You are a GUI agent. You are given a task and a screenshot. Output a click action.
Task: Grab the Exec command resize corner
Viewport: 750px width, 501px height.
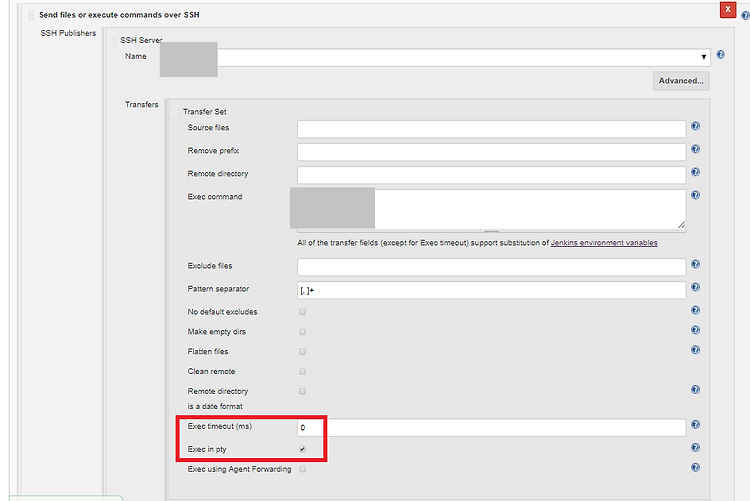point(681,224)
